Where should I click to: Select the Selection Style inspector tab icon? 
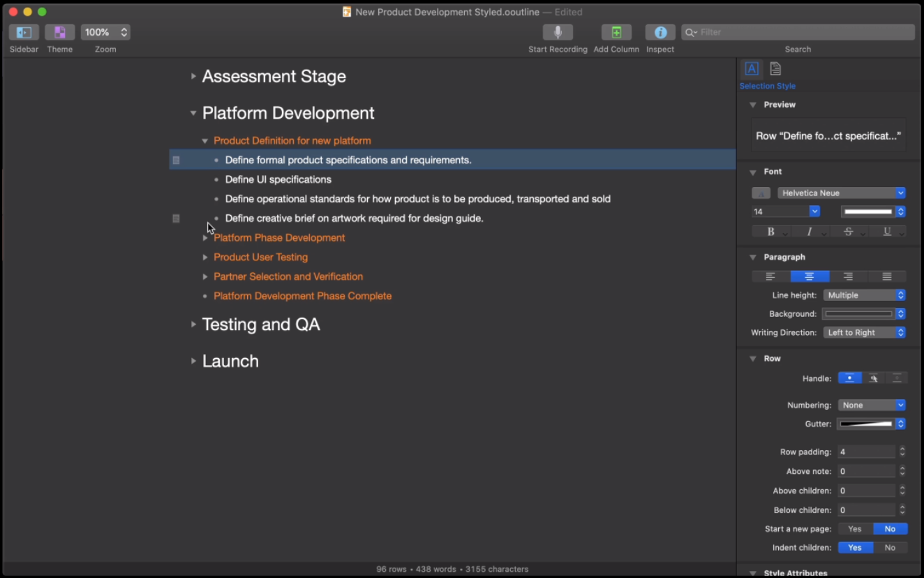pos(752,68)
